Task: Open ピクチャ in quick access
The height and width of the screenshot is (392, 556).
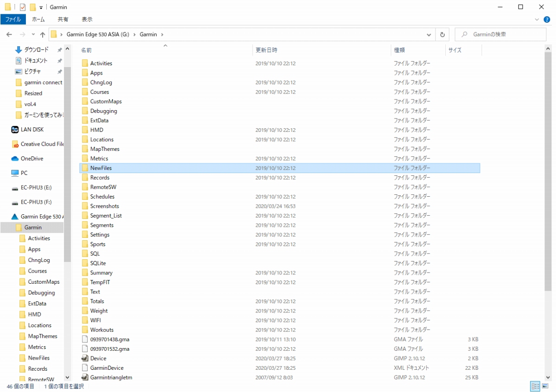Action: coord(32,71)
